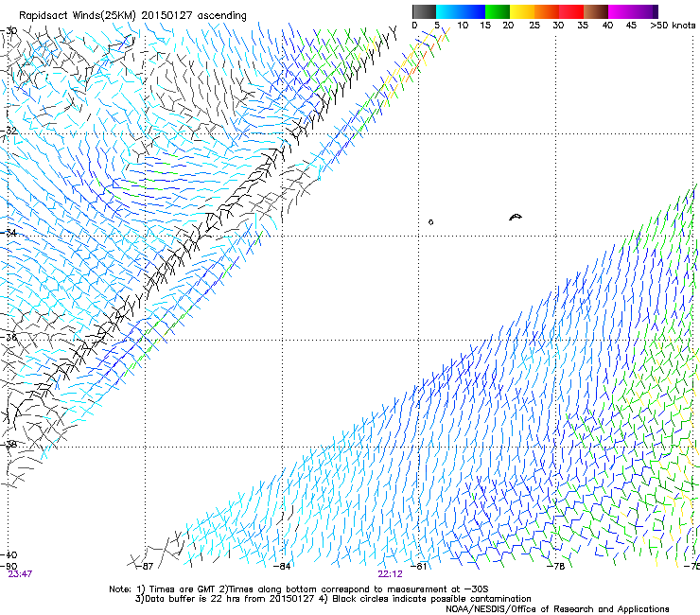Screen dimensions: 700x615
Task: Click the 'Rapidsact Winds(25KM) 20150127 ascending' title
Action: tap(132, 16)
